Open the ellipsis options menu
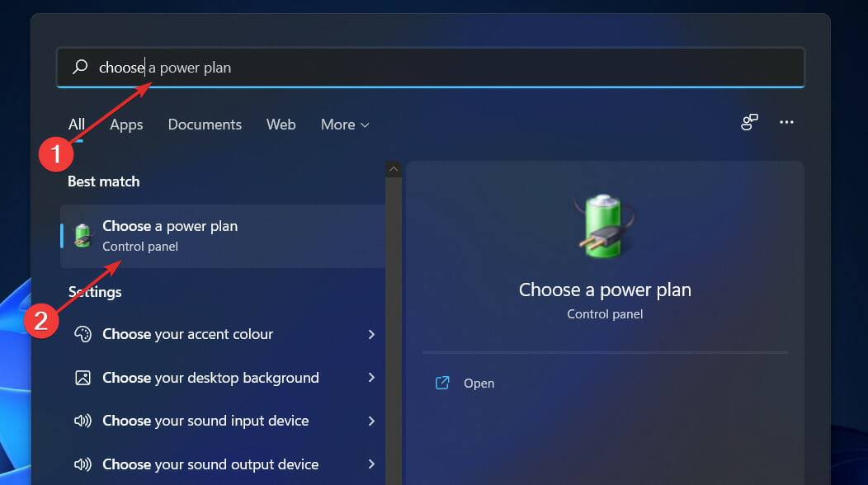The width and height of the screenshot is (868, 485). [786, 121]
